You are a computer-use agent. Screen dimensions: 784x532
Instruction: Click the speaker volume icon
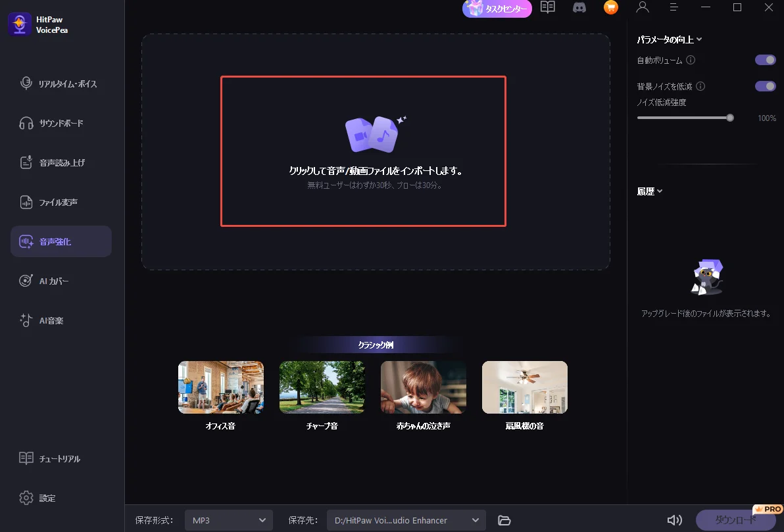coord(674,520)
